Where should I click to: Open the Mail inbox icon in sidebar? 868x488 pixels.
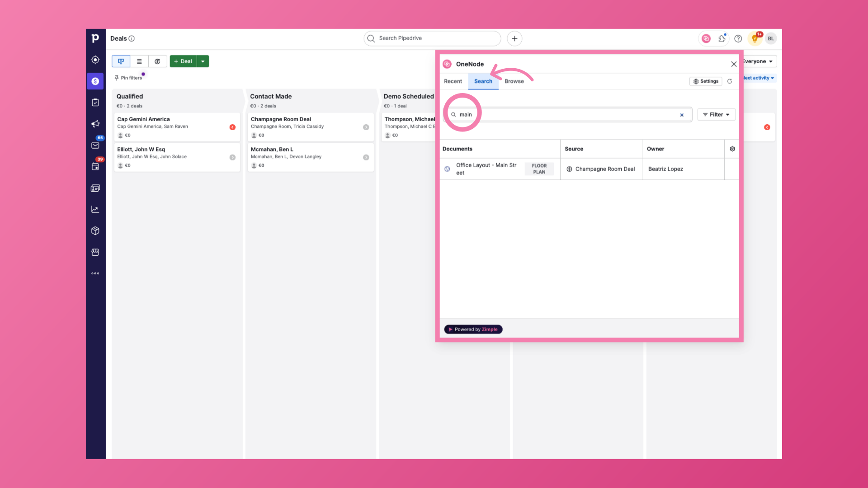point(95,145)
